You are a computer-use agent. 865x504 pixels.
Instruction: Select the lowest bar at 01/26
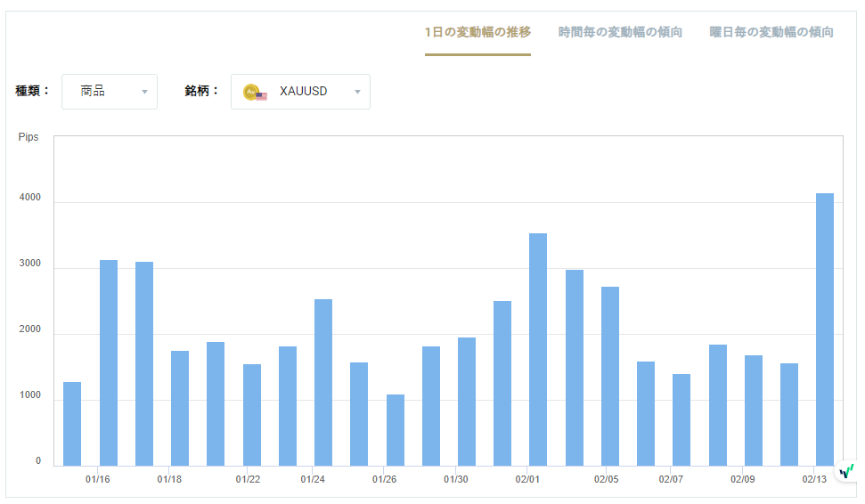(395, 430)
